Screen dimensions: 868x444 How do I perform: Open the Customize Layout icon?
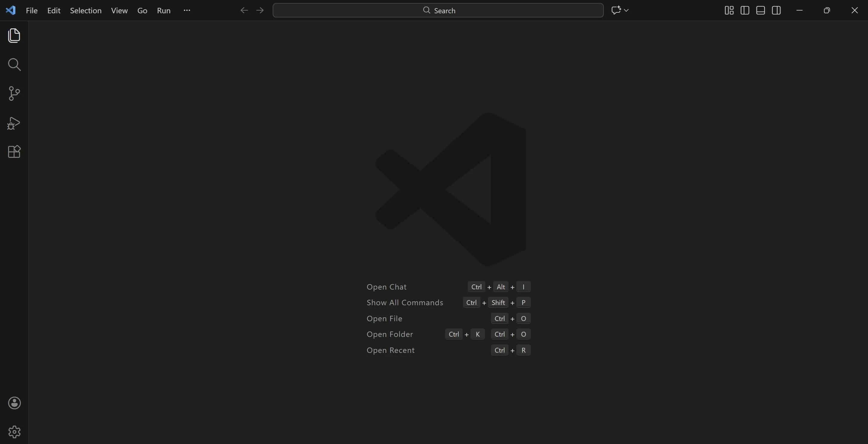729,11
